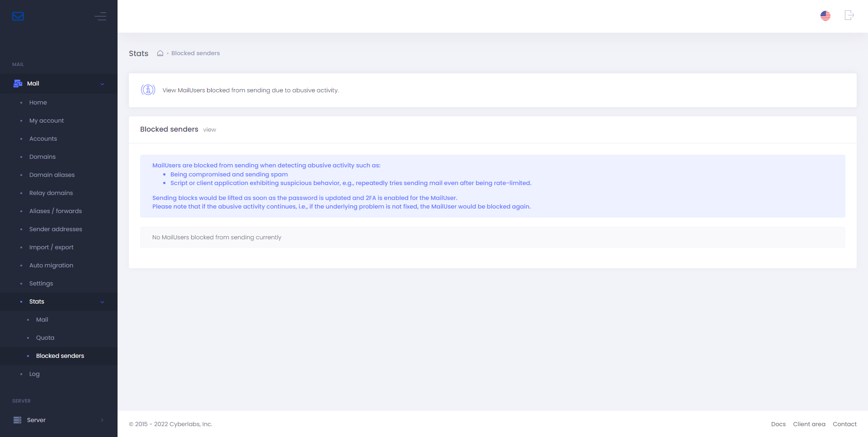Collapse the Stats submenu chevron
This screenshot has height=437, width=868.
point(102,302)
